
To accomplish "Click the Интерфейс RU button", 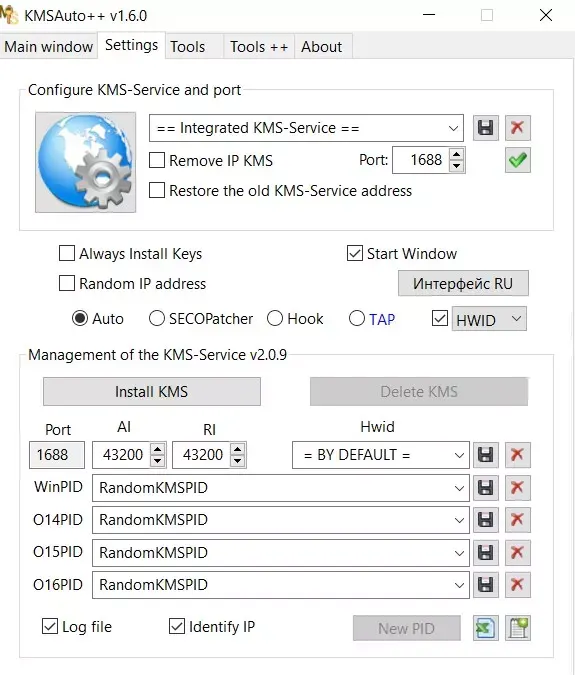I will [x=463, y=283].
